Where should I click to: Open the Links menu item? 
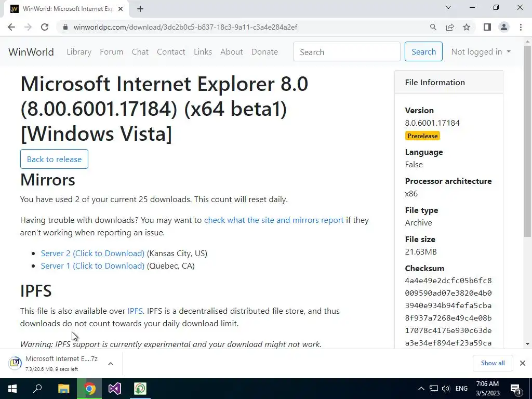point(203,52)
